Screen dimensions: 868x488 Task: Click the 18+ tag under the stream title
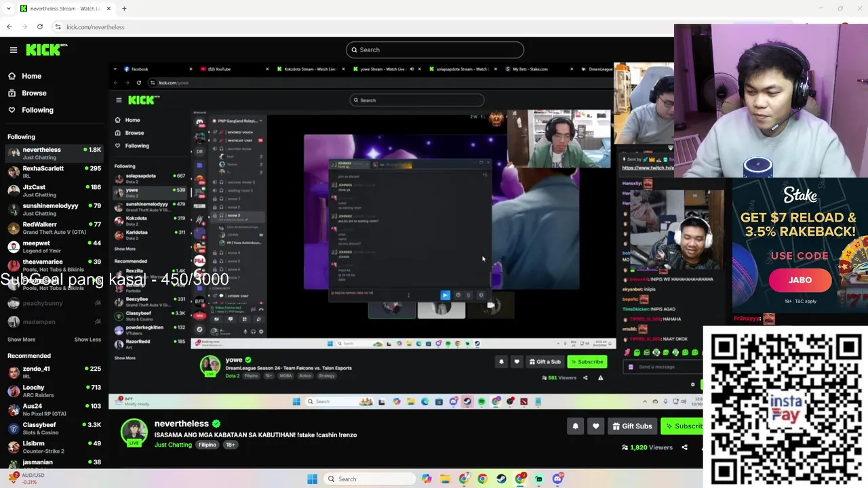click(x=231, y=445)
